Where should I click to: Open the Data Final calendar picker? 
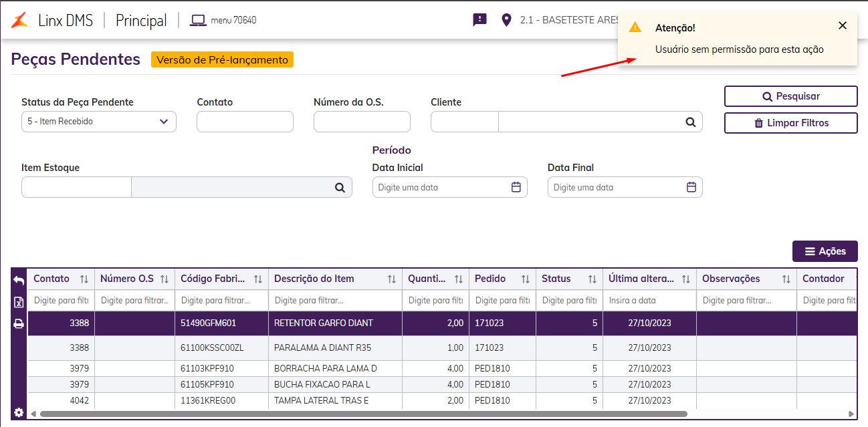691,188
